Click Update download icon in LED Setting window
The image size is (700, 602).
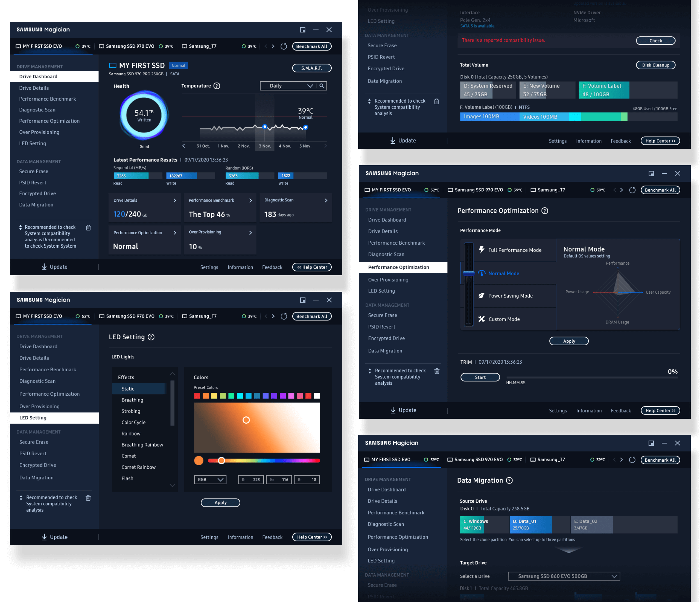[44, 537]
